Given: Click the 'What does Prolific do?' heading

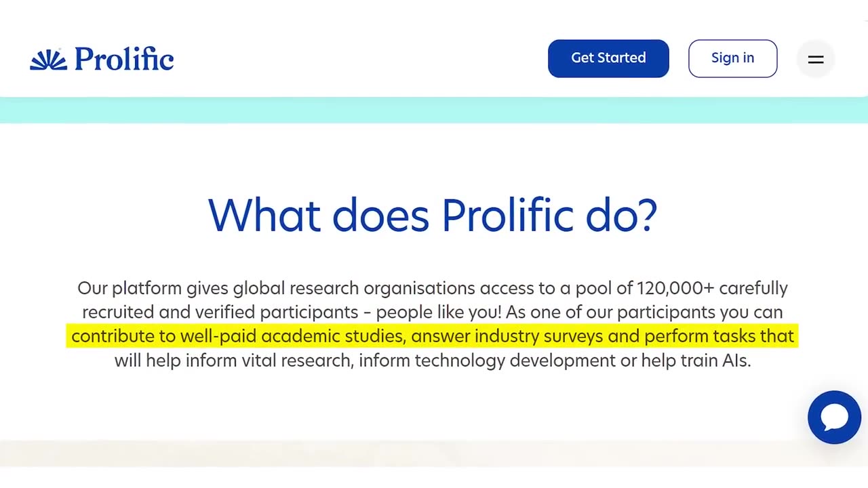Looking at the screenshot, I should (433, 216).
